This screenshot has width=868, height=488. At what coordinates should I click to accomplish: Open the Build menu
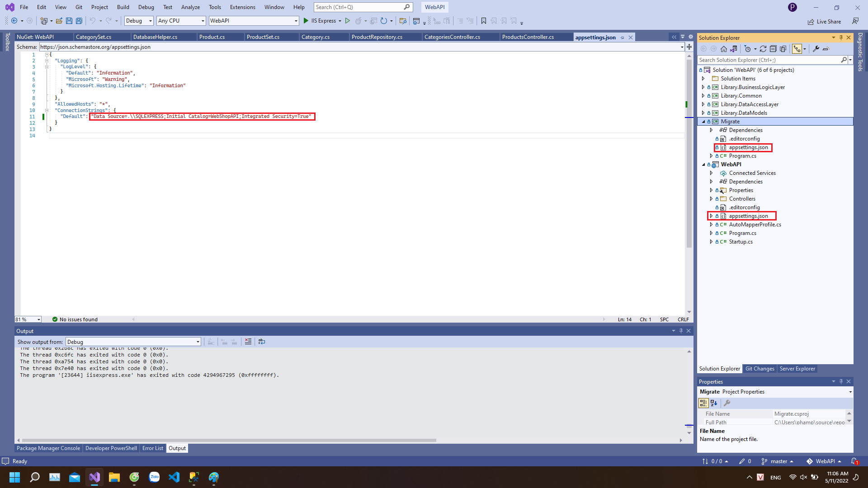[123, 7]
